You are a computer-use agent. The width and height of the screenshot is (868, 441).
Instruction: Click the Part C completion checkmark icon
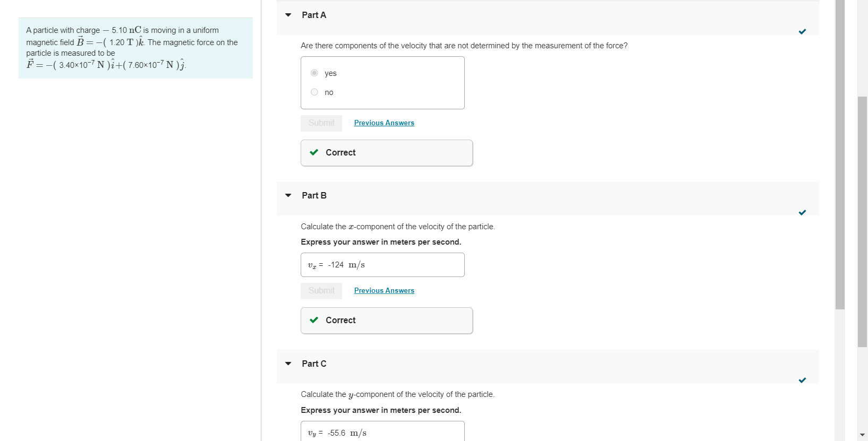802,381
